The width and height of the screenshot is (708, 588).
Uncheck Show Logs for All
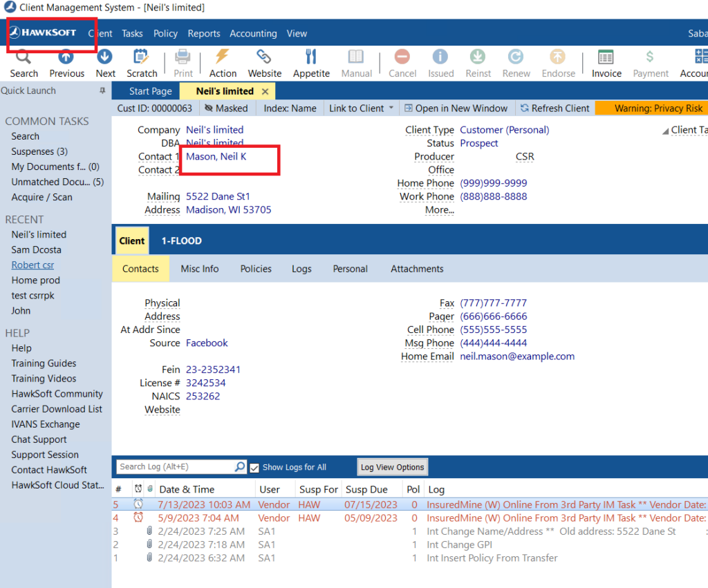[x=255, y=466]
